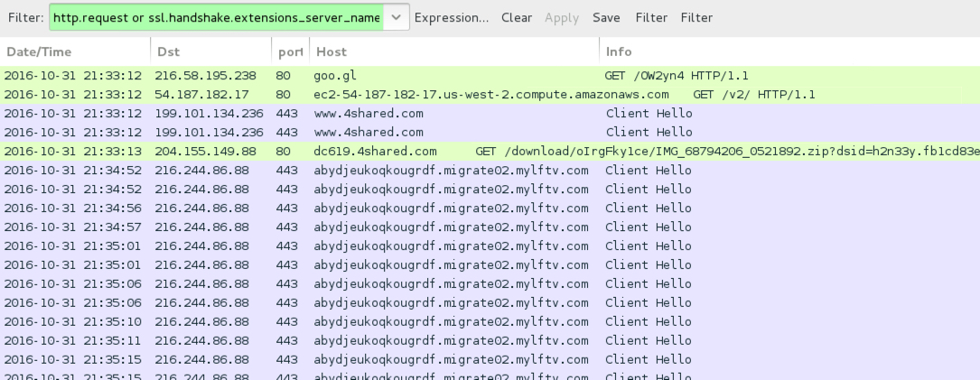Screen dimensions: 980x380
Task: Click the Apply filter button
Action: [x=562, y=18]
